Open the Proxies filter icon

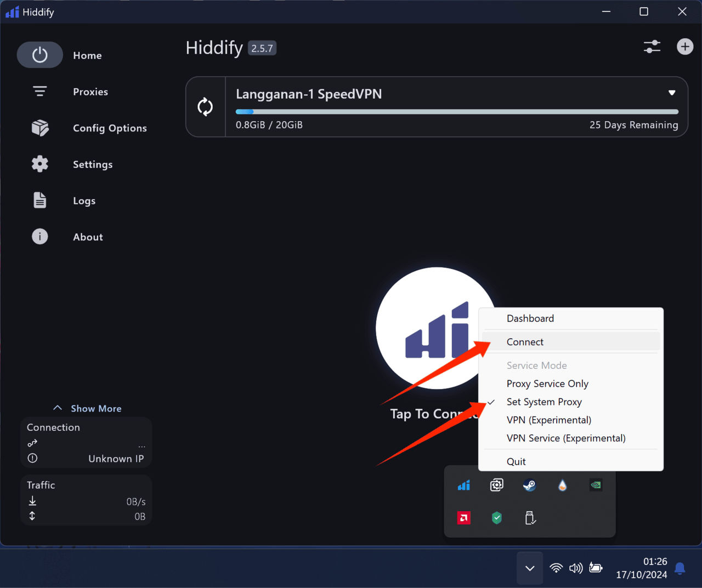pos(40,91)
